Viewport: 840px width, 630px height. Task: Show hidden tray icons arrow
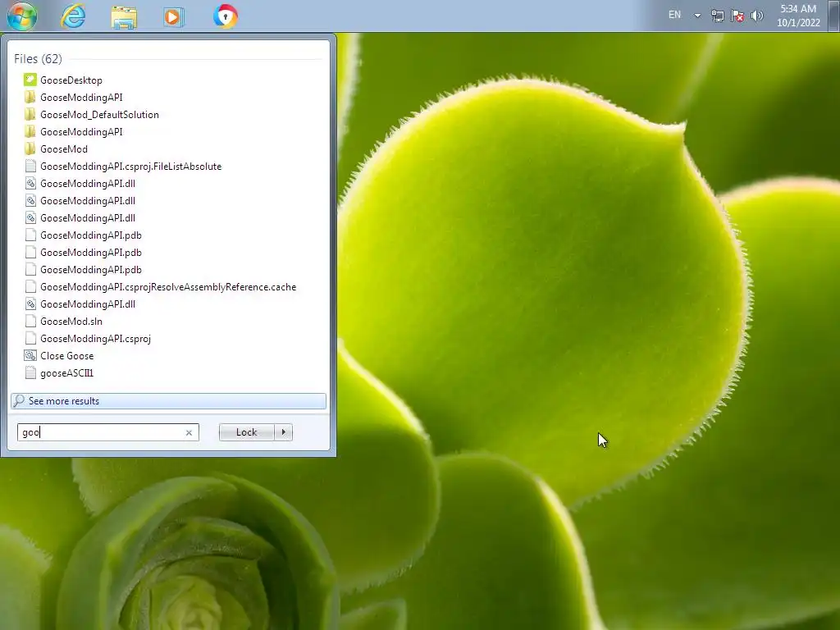[697, 16]
